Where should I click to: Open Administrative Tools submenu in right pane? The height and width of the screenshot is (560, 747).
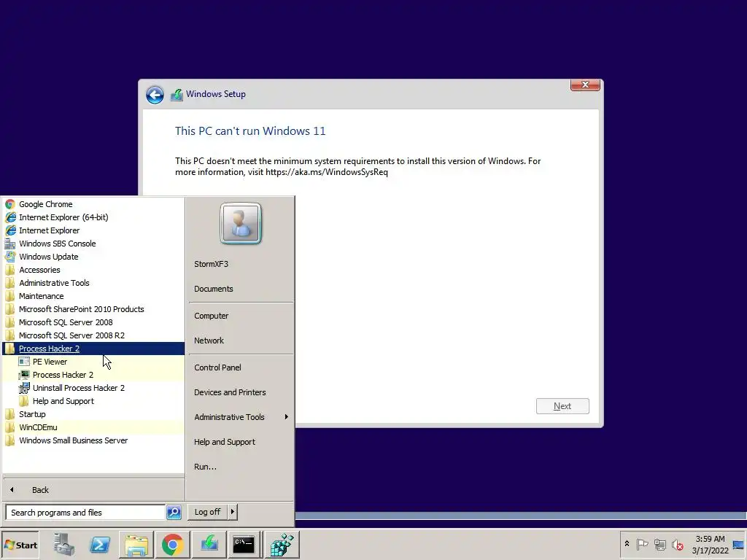[x=241, y=417]
